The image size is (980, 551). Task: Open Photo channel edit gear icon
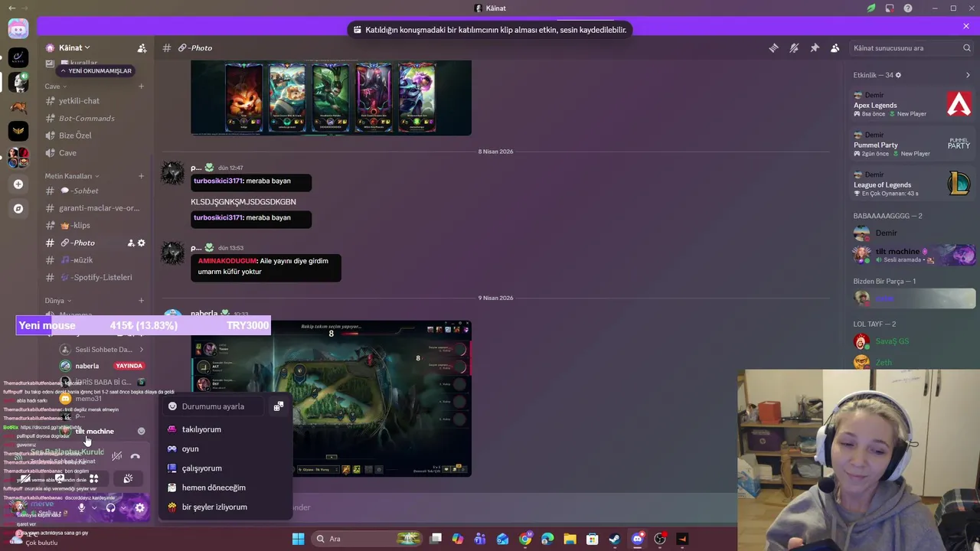pos(141,243)
